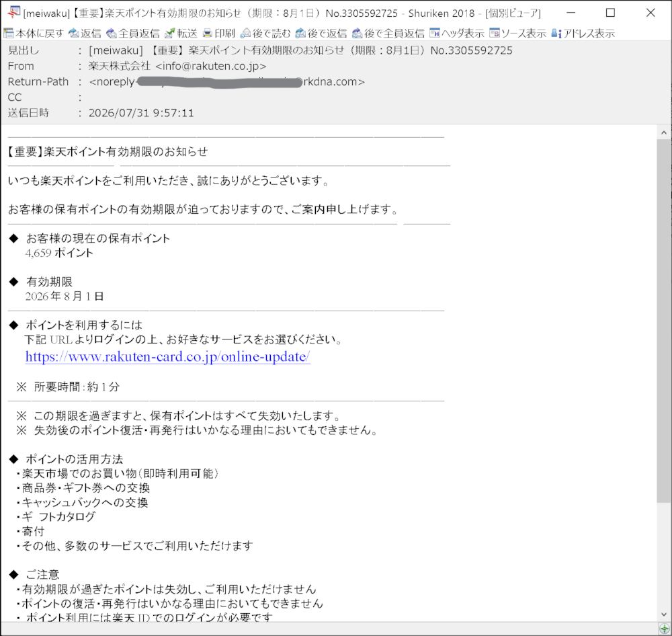Select 後で全員返信 in toolbar
672x636 pixels.
(388, 33)
